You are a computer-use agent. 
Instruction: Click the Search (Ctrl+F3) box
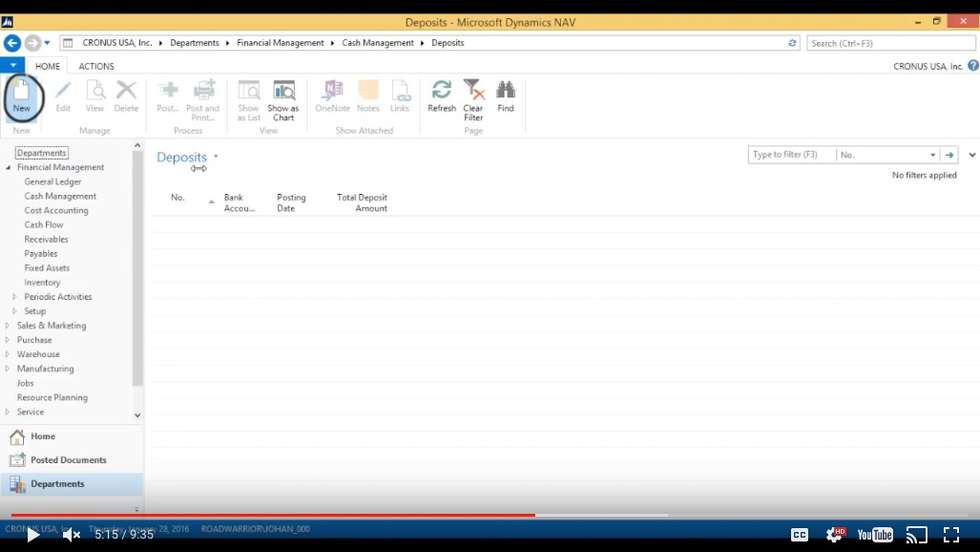click(890, 43)
